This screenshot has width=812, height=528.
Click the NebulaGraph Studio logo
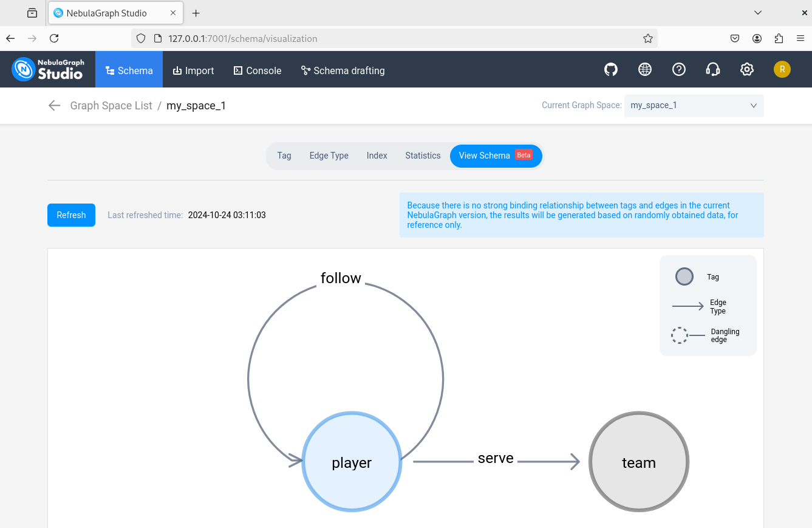[x=48, y=69]
